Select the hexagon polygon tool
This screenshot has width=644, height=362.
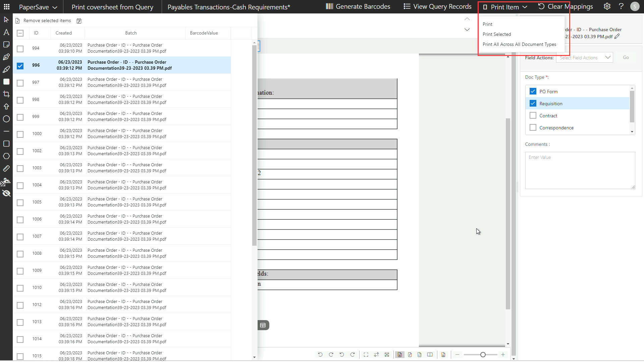[6, 156]
